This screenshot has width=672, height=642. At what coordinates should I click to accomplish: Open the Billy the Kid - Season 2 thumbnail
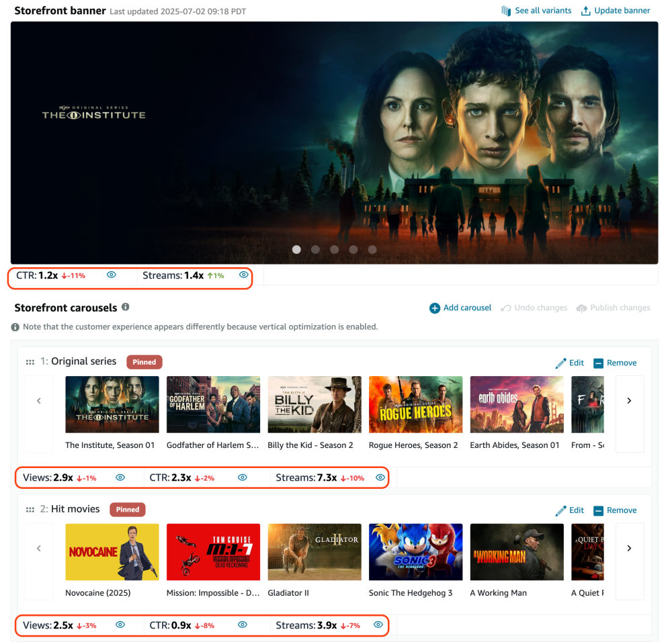(314, 404)
